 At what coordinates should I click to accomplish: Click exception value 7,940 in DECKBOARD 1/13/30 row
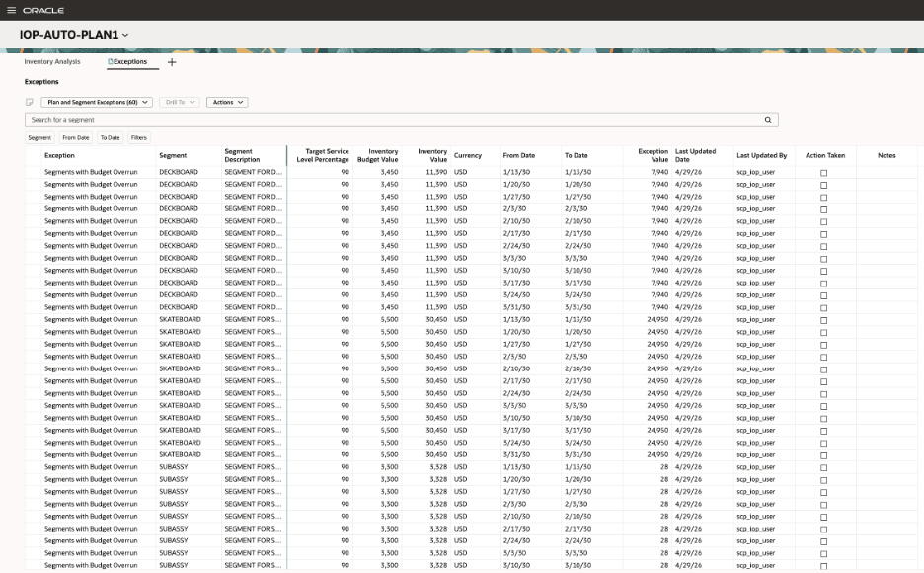coord(659,172)
